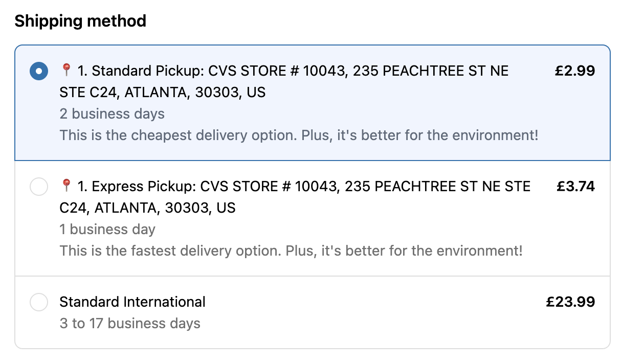Click the £23.99 price label

(x=570, y=301)
